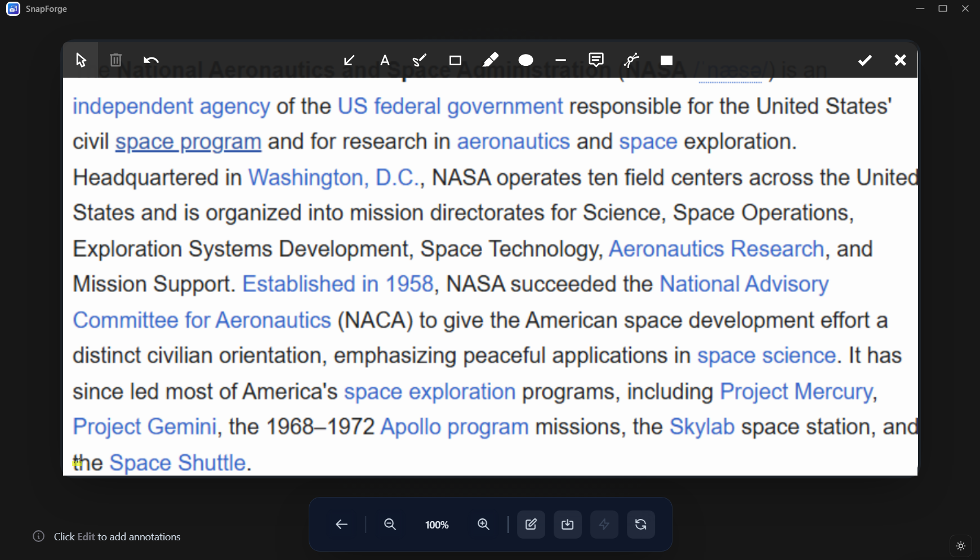This screenshot has width=980, height=560.
Task: Zoom in with the plus magnifier
Action: [x=483, y=525]
